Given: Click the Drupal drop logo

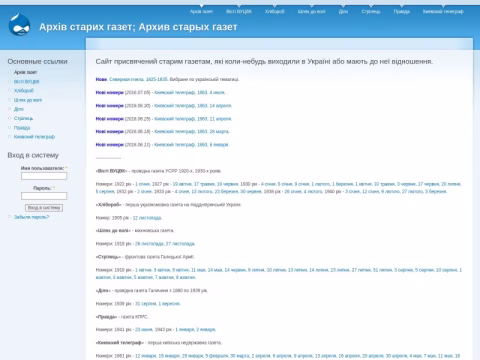Looking at the screenshot, I should tap(19, 24).
